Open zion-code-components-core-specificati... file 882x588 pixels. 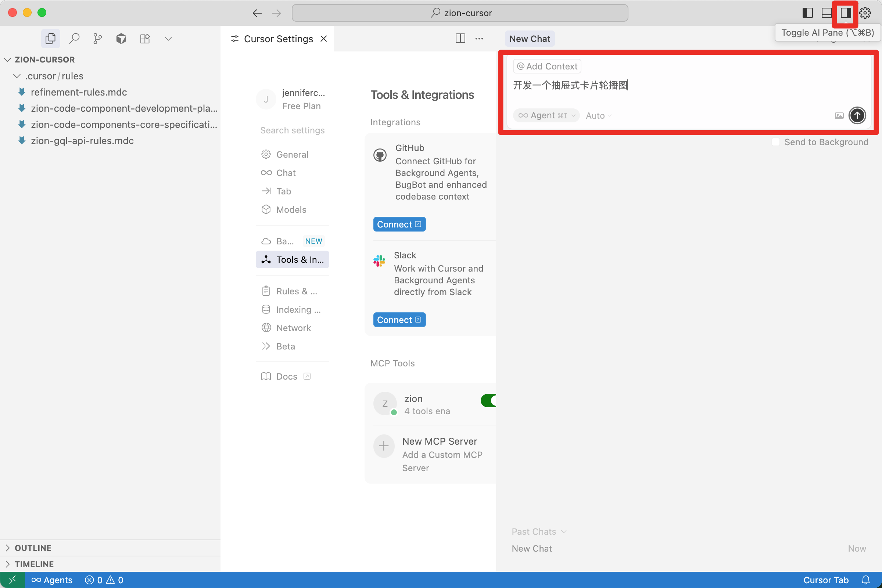click(x=124, y=125)
